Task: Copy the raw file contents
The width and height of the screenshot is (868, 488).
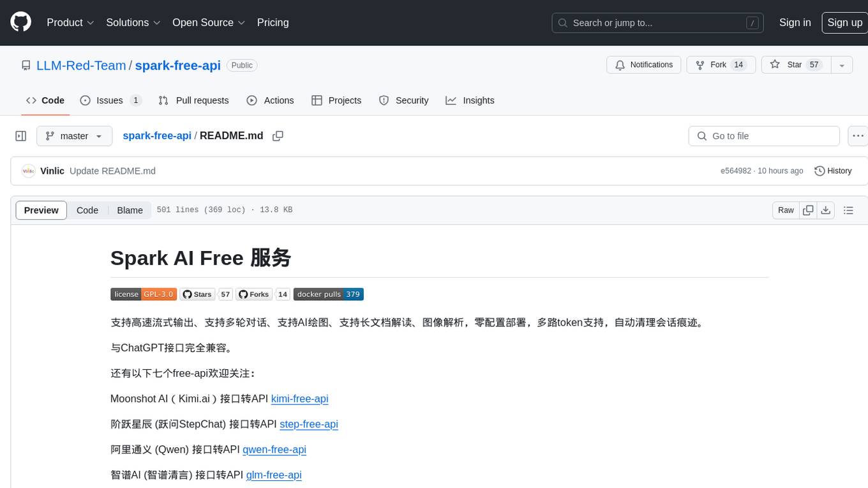Action: [x=808, y=210]
